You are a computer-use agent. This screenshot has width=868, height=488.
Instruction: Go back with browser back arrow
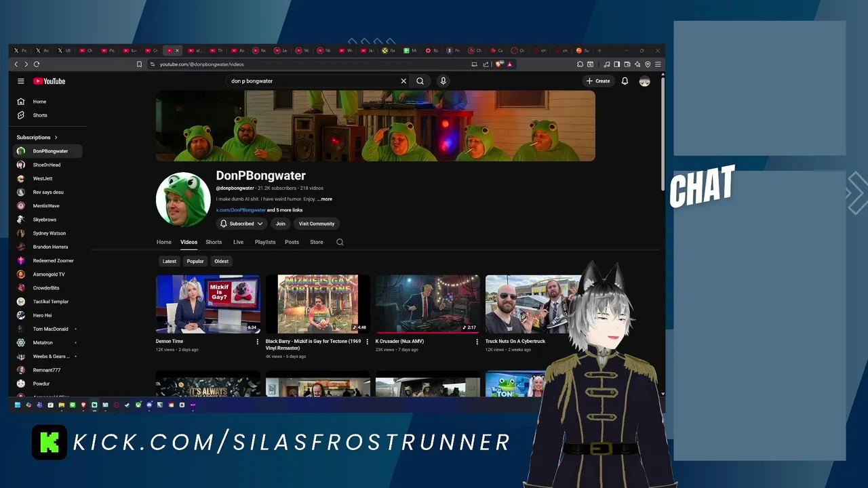point(16,64)
